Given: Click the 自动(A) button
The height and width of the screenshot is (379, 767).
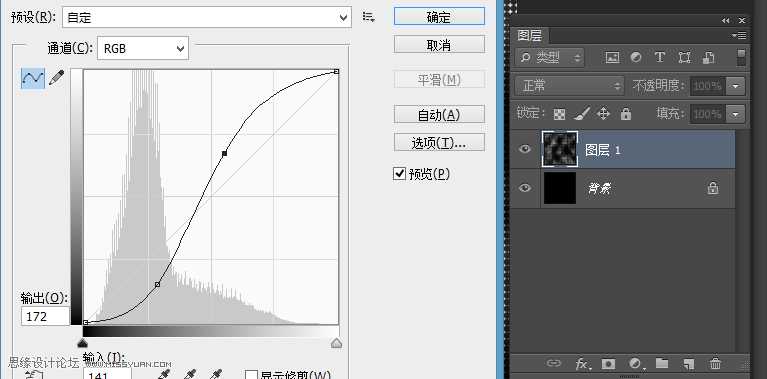Looking at the screenshot, I should coord(439,114).
